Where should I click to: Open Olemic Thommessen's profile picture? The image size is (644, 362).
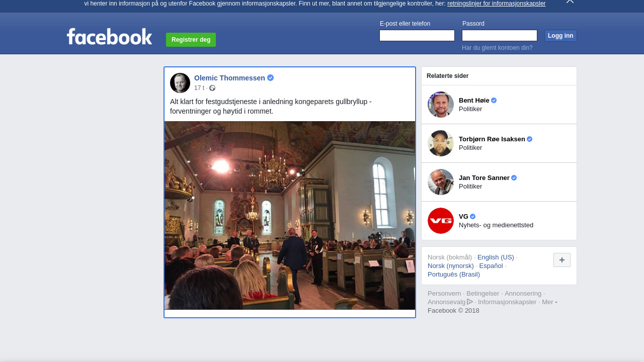coord(180,83)
